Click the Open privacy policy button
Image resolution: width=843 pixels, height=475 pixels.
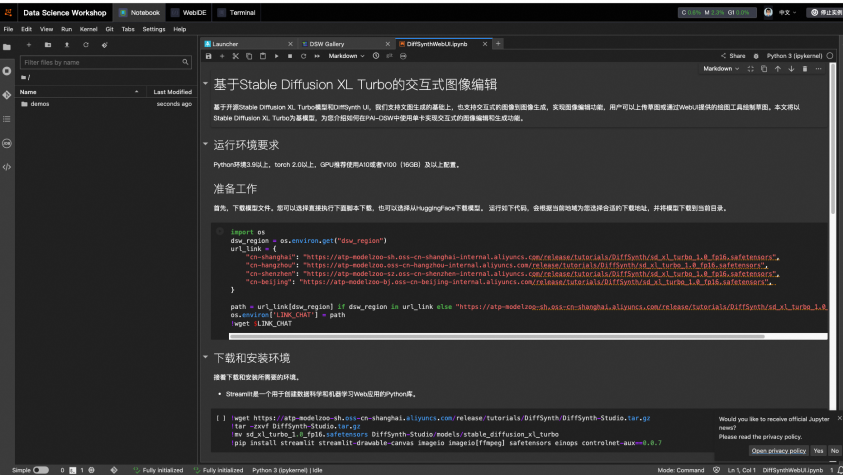(x=778, y=451)
